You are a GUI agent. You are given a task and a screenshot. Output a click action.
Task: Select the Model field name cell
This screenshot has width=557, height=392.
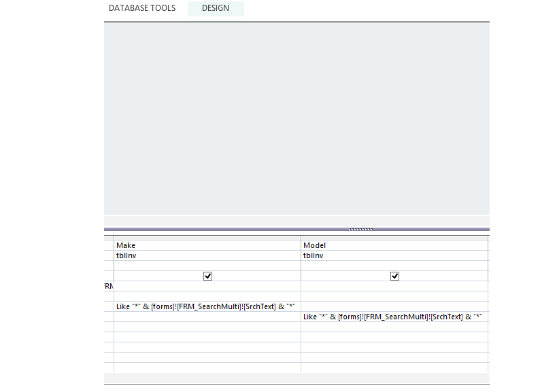(394, 245)
